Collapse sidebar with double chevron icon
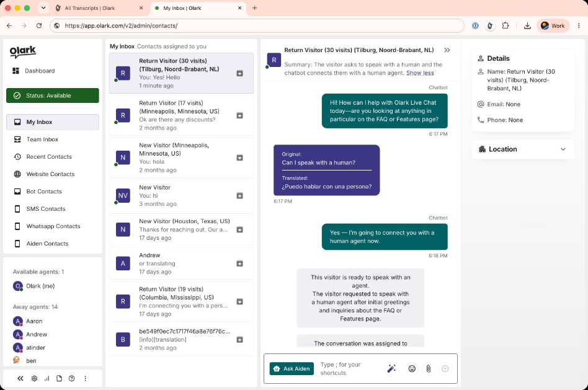Image resolution: width=588 pixels, height=390 pixels. point(20,378)
